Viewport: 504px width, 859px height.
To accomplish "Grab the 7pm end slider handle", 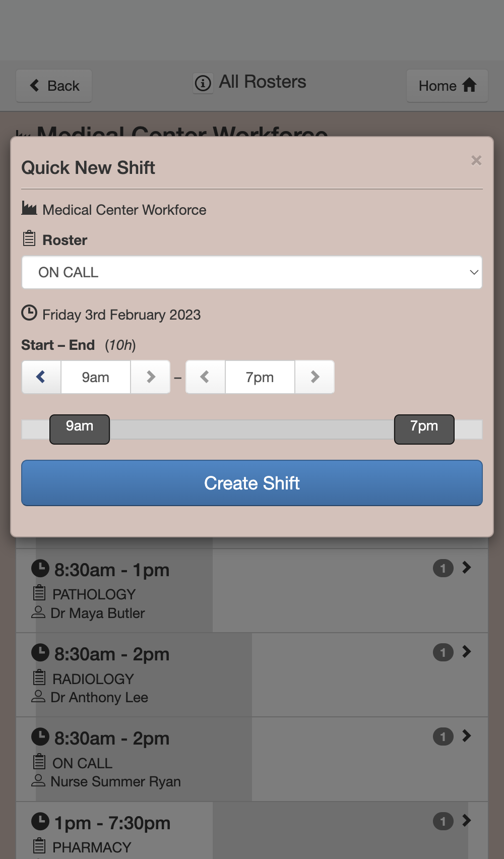I will (x=424, y=429).
